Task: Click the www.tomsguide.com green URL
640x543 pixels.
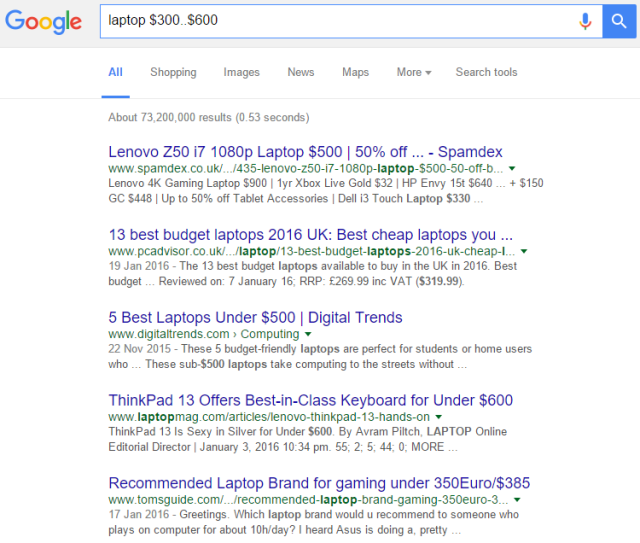Action: [x=308, y=500]
